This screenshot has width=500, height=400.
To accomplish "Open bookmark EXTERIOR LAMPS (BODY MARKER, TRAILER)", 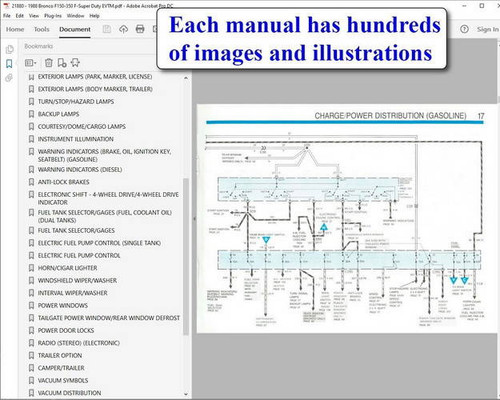I will tap(95, 89).
